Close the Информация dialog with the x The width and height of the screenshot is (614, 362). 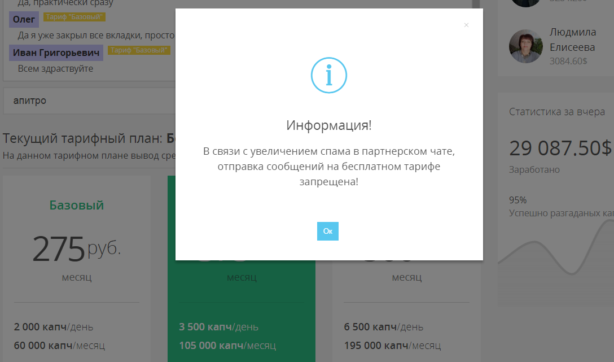(x=466, y=25)
